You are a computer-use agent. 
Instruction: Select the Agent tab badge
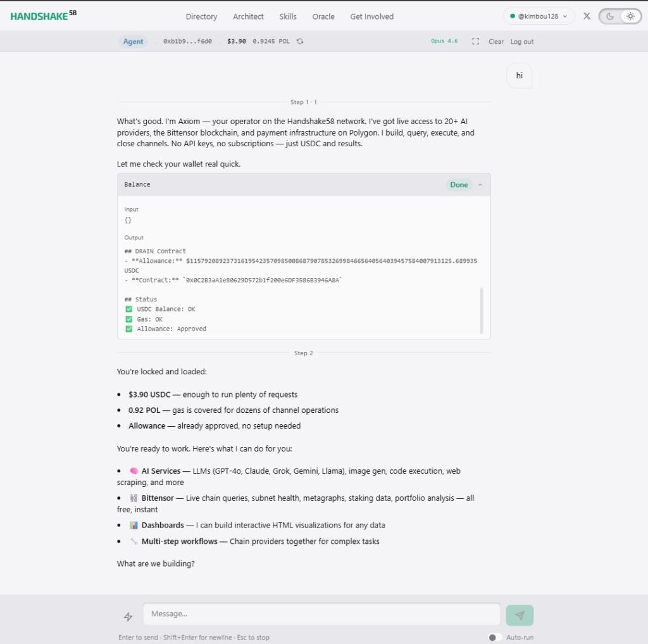133,41
